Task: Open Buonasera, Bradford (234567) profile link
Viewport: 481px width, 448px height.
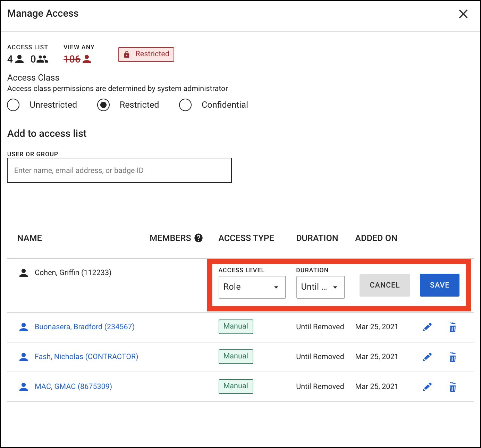Action: click(84, 327)
